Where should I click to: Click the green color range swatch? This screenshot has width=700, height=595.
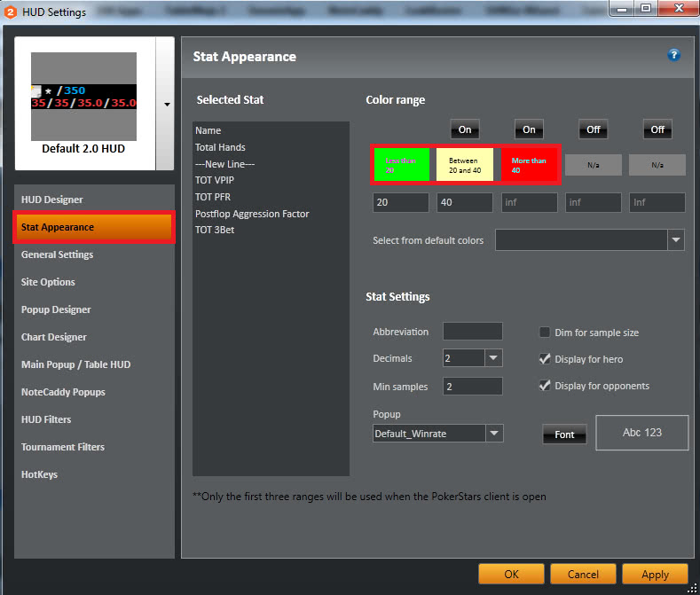(x=402, y=165)
